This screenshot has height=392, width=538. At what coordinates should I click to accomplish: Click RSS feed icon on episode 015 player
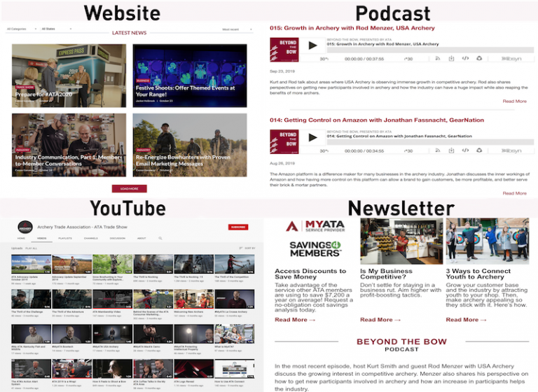[436, 59]
